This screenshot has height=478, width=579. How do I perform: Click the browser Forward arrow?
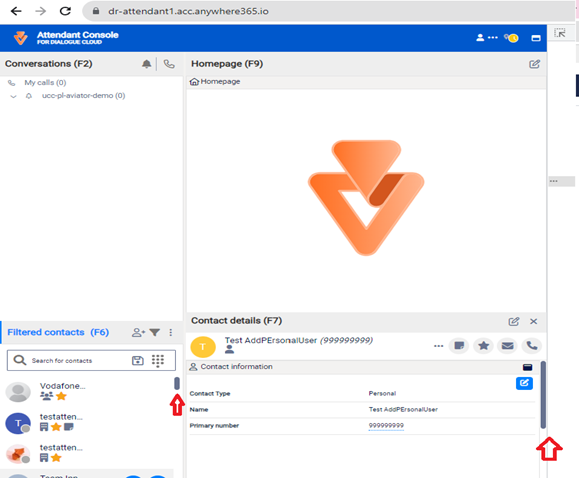coord(41,11)
